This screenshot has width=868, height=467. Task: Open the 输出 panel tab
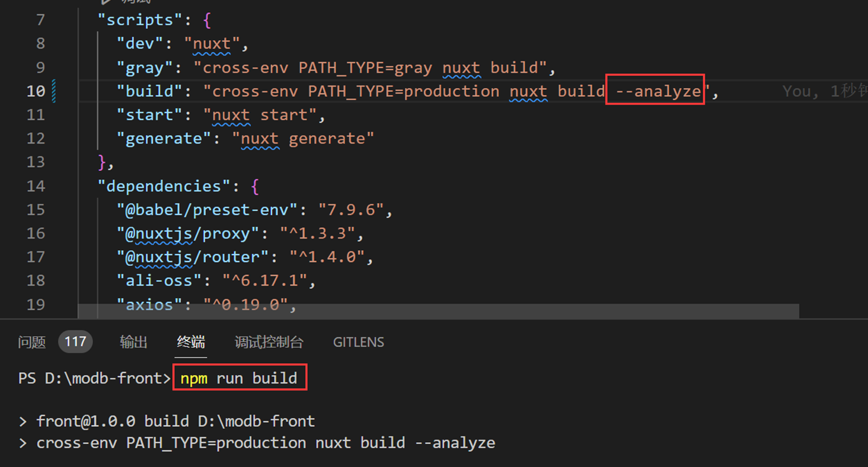point(133,343)
